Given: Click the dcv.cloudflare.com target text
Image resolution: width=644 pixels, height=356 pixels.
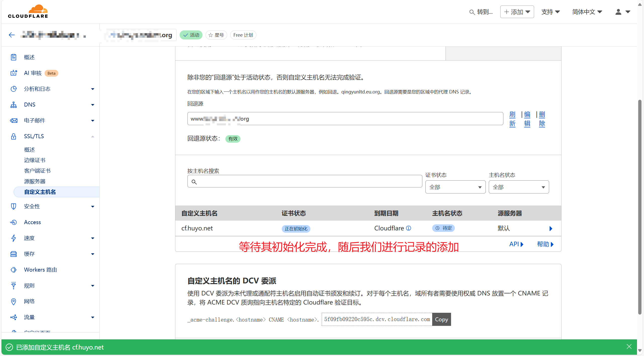Looking at the screenshot, I should click(377, 319).
